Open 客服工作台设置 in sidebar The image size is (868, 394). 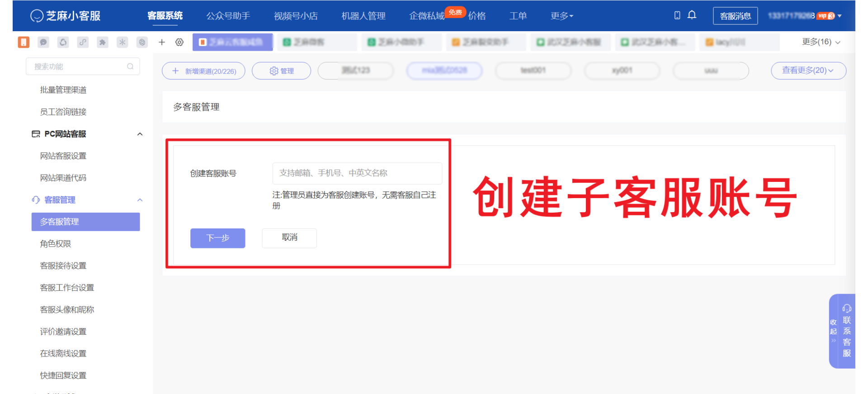[67, 288]
